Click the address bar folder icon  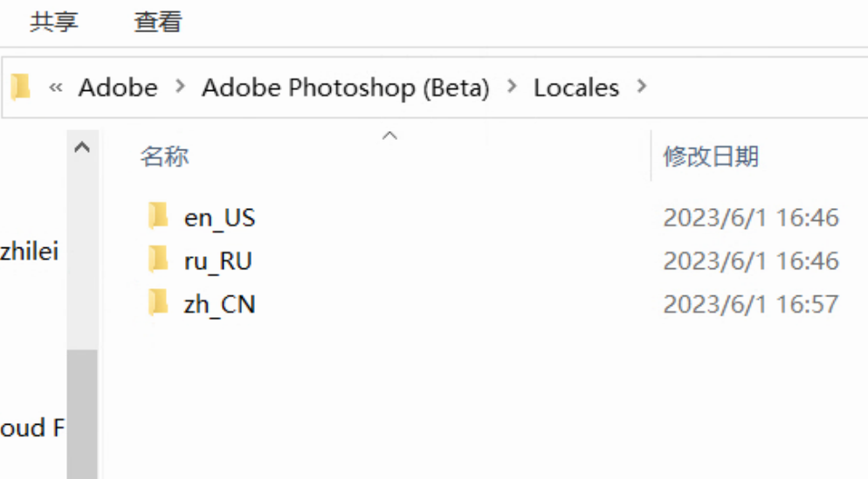(21, 87)
